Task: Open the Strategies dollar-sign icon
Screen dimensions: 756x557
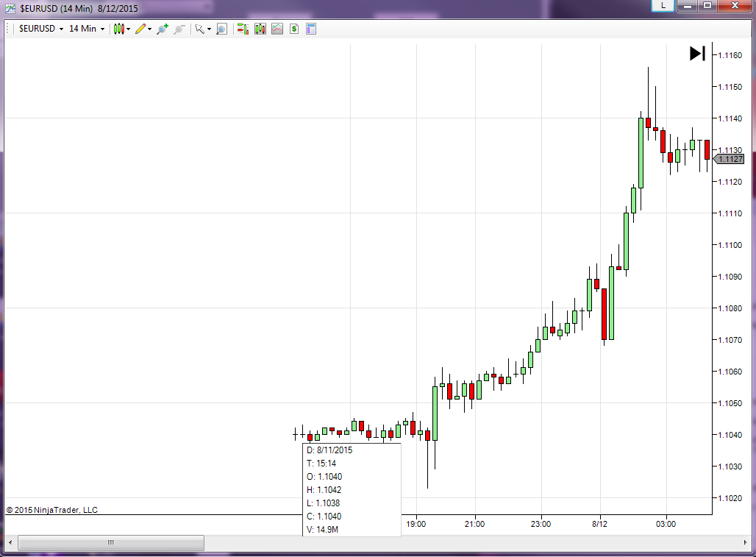Action: click(294, 29)
